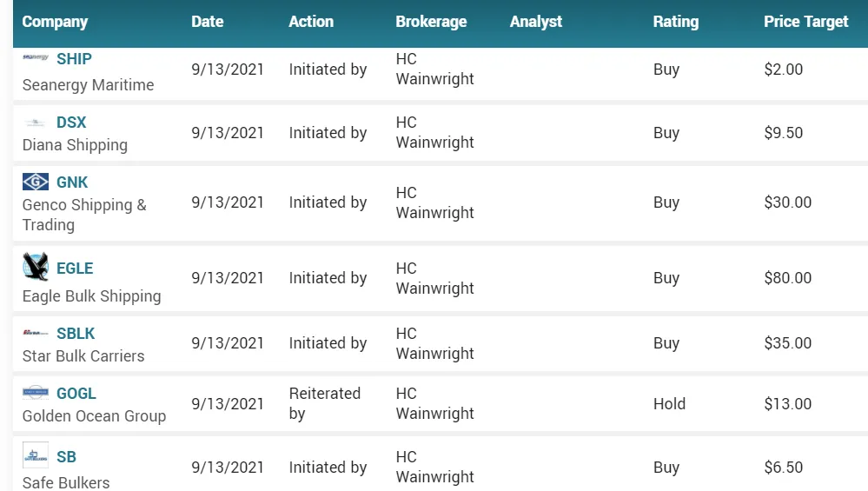868x491 pixels.
Task: Sort table by Date column header
Action: (208, 22)
